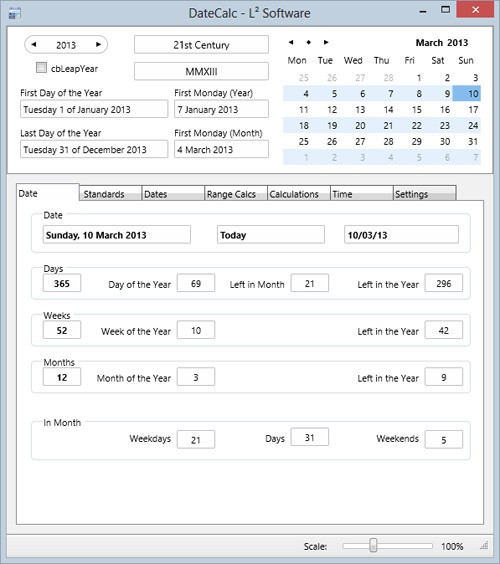Select calendar day 10 (highlighted)
Screen dimensions: 500x564
coord(467,94)
